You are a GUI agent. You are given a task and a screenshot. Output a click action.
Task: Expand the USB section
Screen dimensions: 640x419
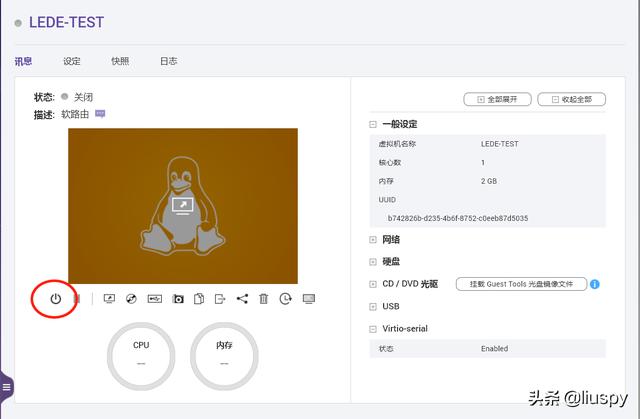pyautogui.click(x=373, y=307)
